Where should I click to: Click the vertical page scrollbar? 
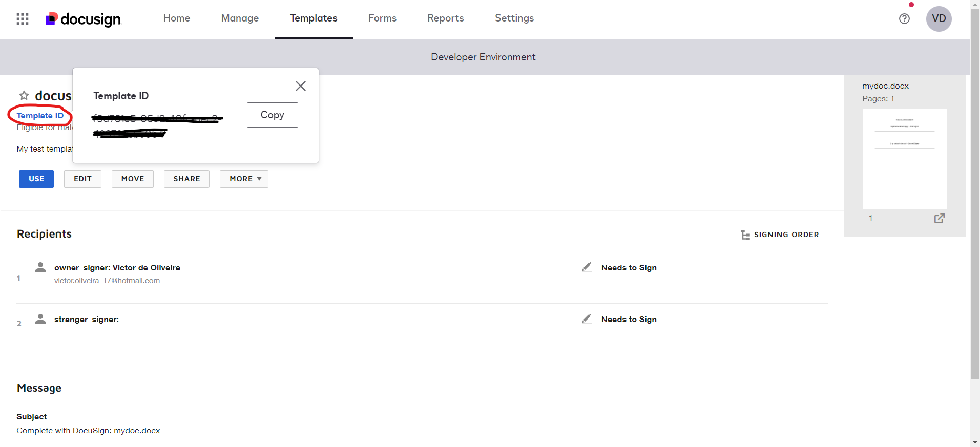[x=975, y=195]
